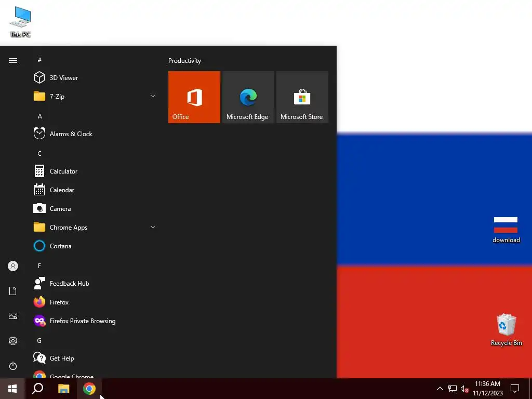Click the Microsoft Edge tile
The image size is (532, 399).
[x=248, y=97]
